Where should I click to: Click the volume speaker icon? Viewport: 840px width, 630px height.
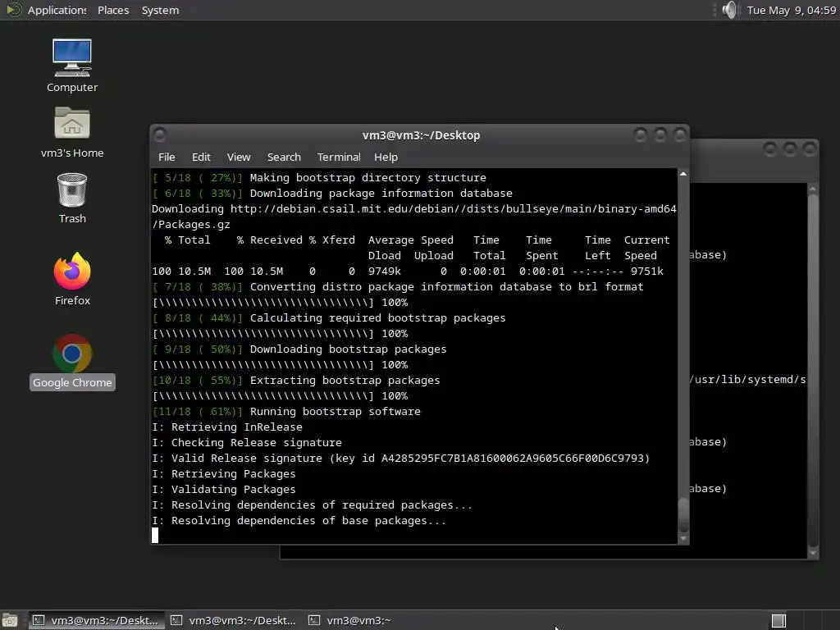[x=729, y=10]
